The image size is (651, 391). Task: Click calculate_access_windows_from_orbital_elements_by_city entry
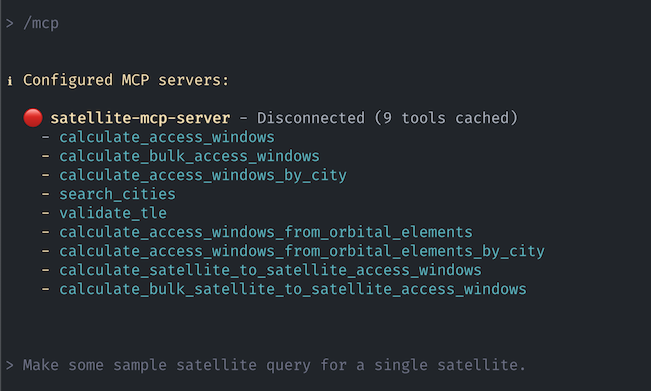[x=302, y=251]
